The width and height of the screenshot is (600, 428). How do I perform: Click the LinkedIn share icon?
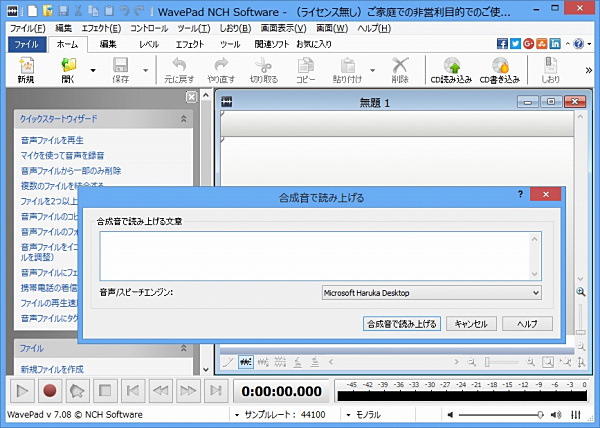[x=555, y=44]
